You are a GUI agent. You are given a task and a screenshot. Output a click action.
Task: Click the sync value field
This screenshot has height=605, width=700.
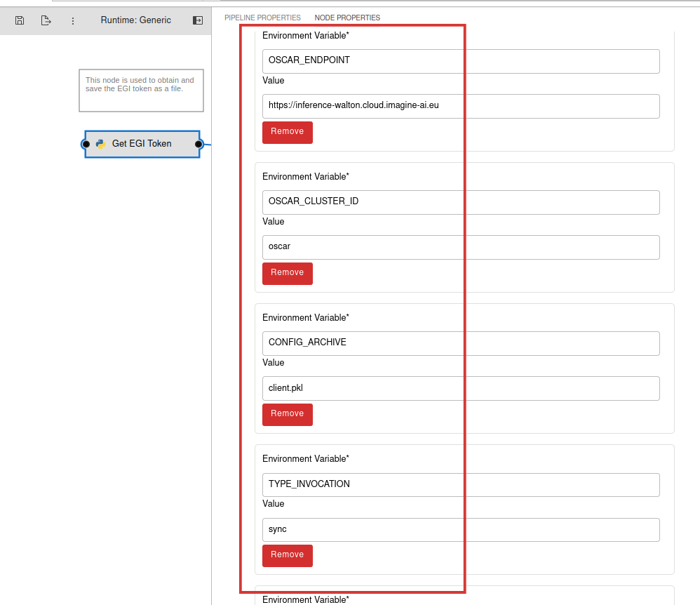tap(461, 530)
